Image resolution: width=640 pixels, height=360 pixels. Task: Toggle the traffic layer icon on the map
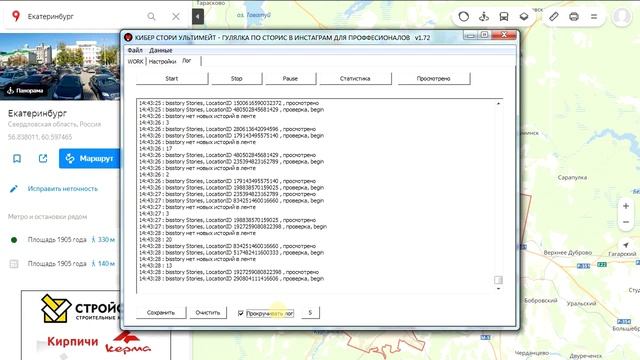point(464,17)
